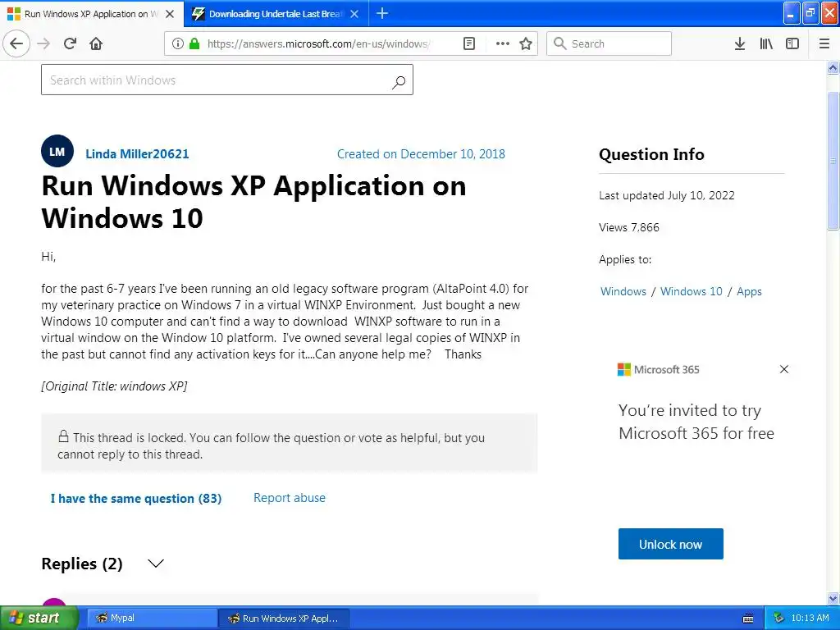Click the page scrollbar up arrow

pos(833,68)
